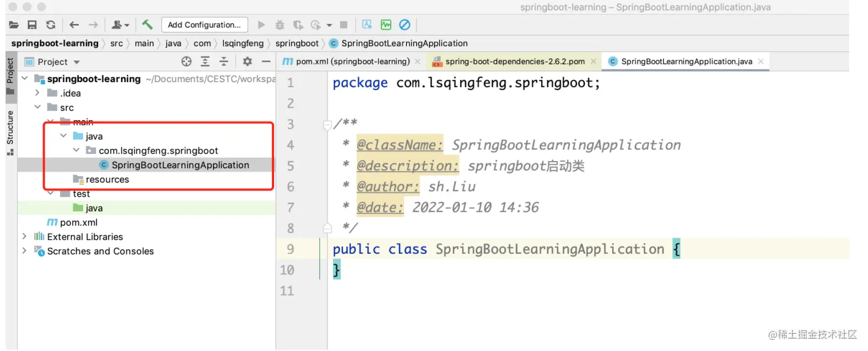Collapse the src folder in the tree
Screen dimensions: 868x351
pyautogui.click(x=38, y=108)
